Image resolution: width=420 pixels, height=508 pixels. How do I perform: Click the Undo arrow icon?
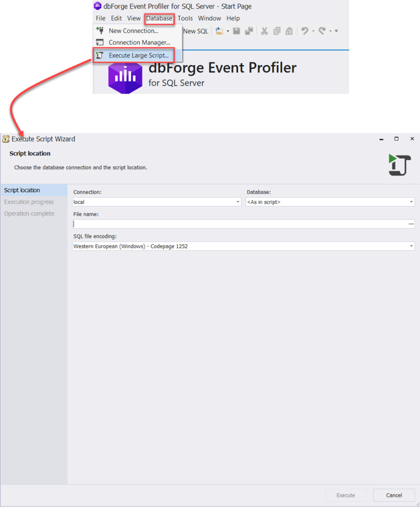[x=305, y=31]
